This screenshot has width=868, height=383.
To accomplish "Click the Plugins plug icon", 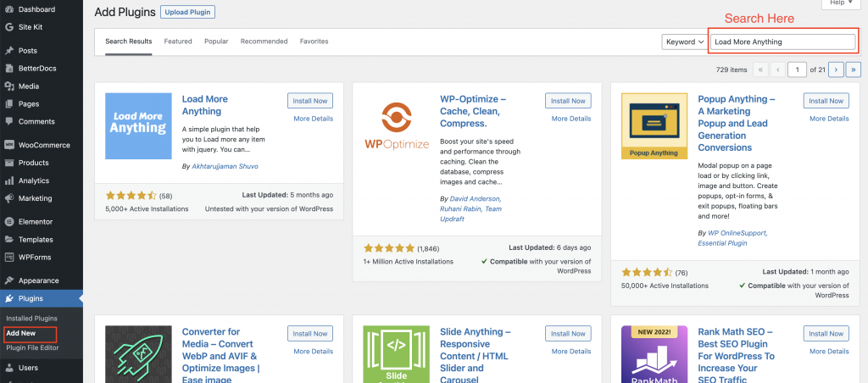I will (x=8, y=299).
